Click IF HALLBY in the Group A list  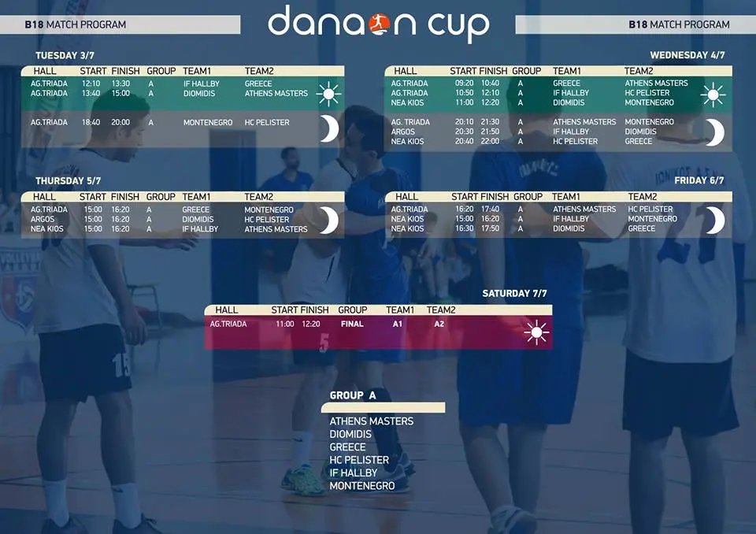click(x=353, y=473)
